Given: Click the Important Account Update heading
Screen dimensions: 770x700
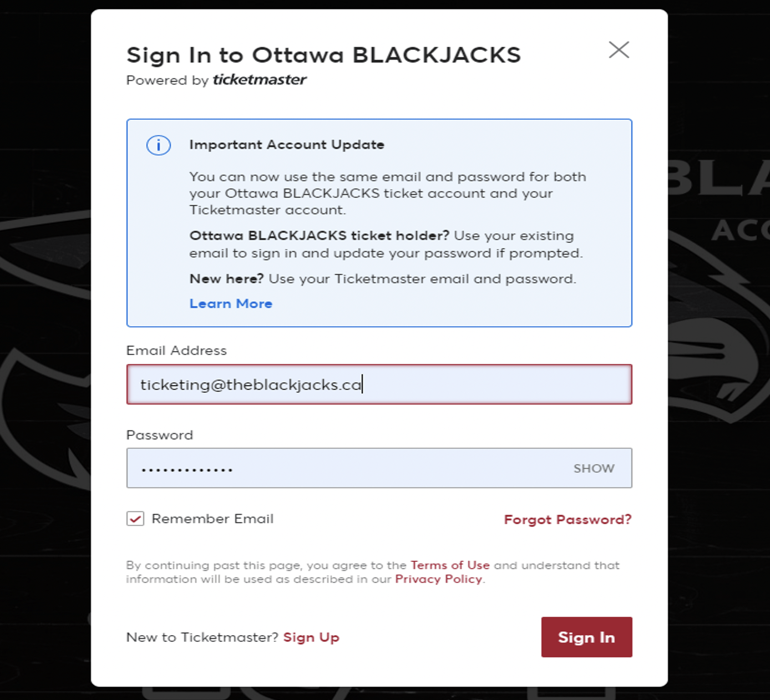Looking at the screenshot, I should pos(287,145).
